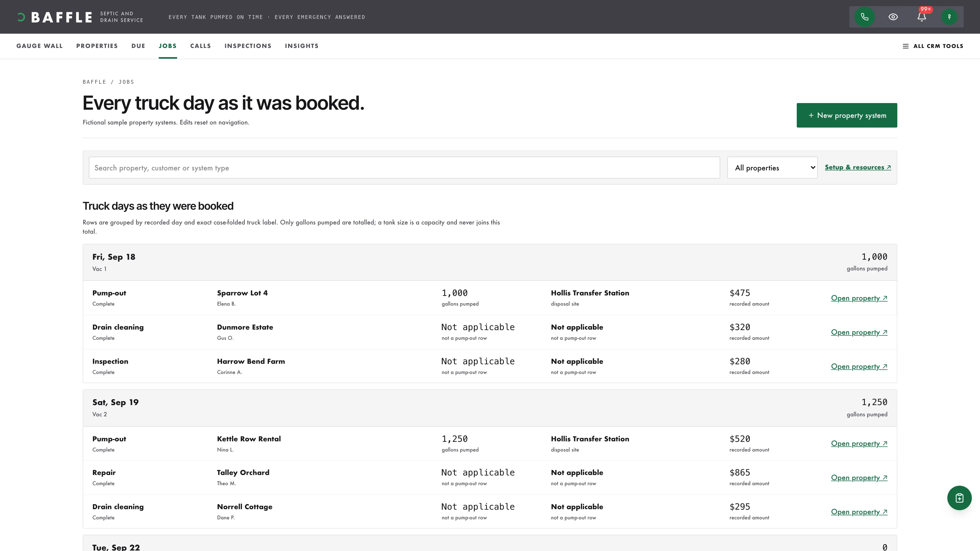Click Harrow Bend Farm property name
Image resolution: width=980 pixels, height=551 pixels.
coord(251,361)
